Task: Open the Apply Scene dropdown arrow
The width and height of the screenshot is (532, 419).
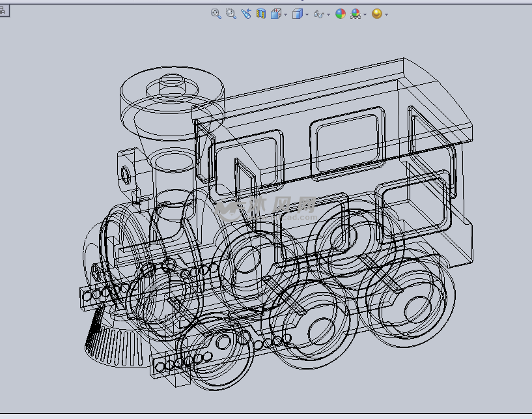Action: pyautogui.click(x=365, y=14)
